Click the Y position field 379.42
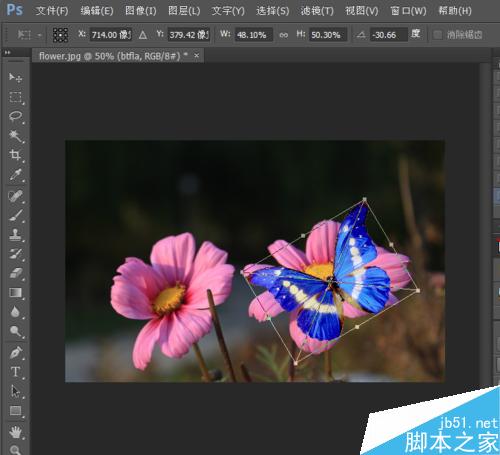The width and height of the screenshot is (500, 455). (189, 35)
